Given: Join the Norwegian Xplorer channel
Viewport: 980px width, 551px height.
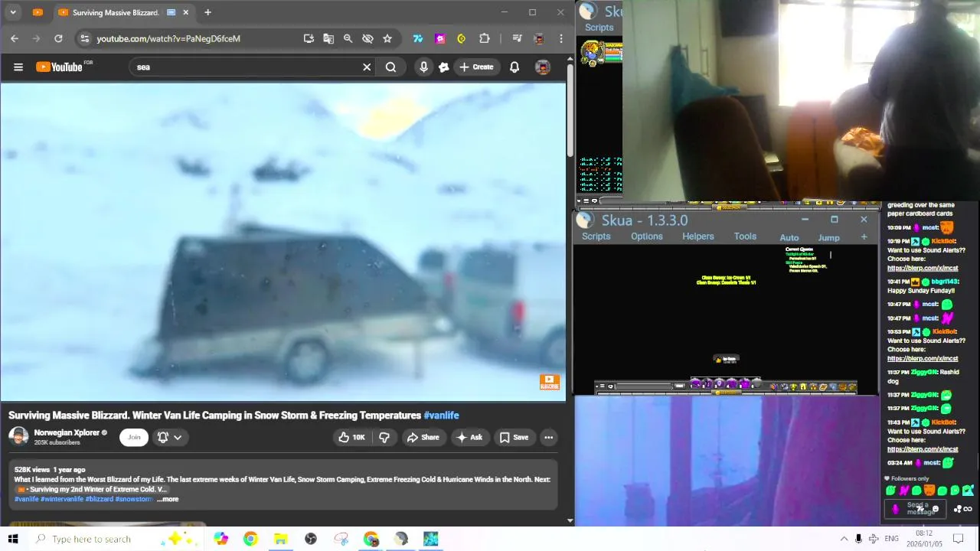Looking at the screenshot, I should (134, 437).
